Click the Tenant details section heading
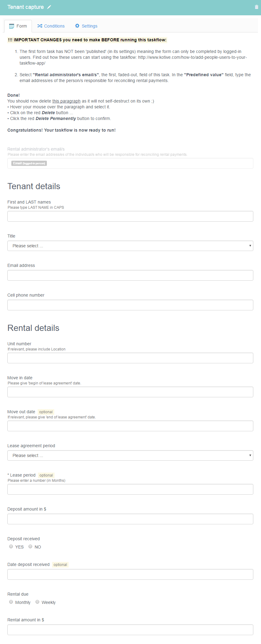This screenshot has height=644, width=261. (x=34, y=186)
